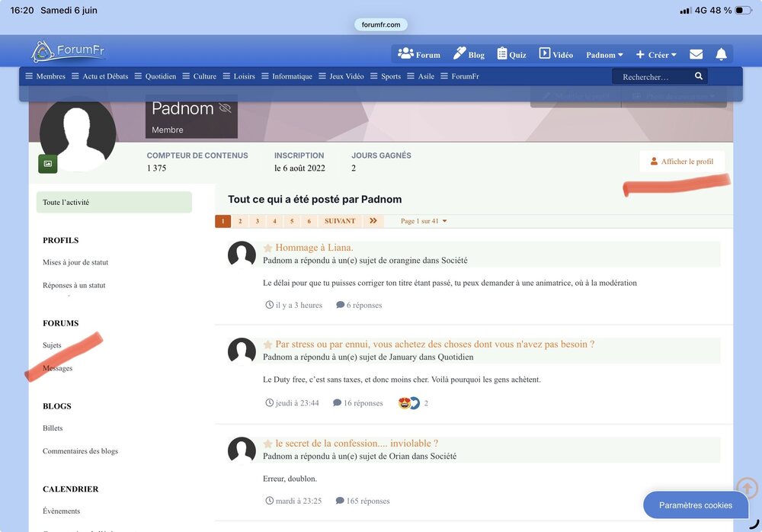
Task: Click the Afficher le profil button
Action: [682, 162]
